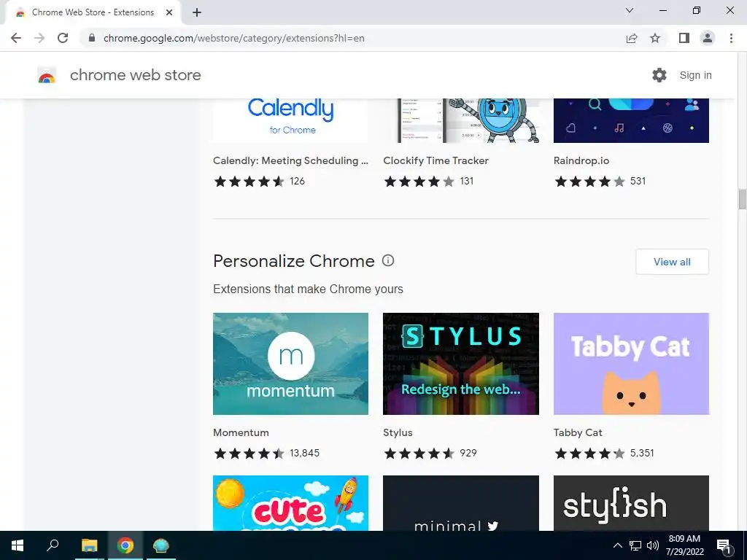The image size is (747, 560).
Task: Click the Tabby Cat title text
Action: click(x=578, y=432)
